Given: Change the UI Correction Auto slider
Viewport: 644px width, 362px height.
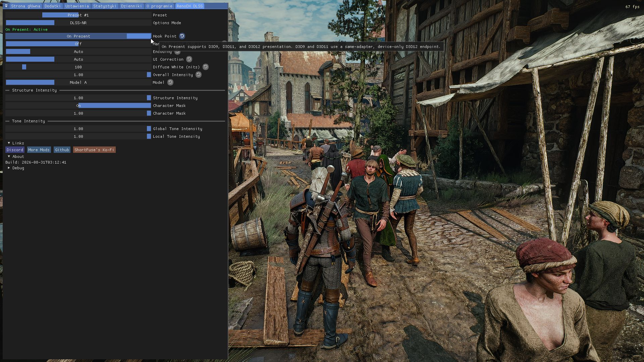Looking at the screenshot, I should (78, 59).
